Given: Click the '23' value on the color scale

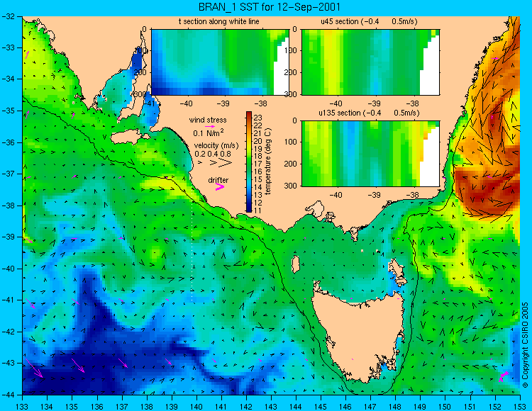Looking at the screenshot, I should pos(258,118).
